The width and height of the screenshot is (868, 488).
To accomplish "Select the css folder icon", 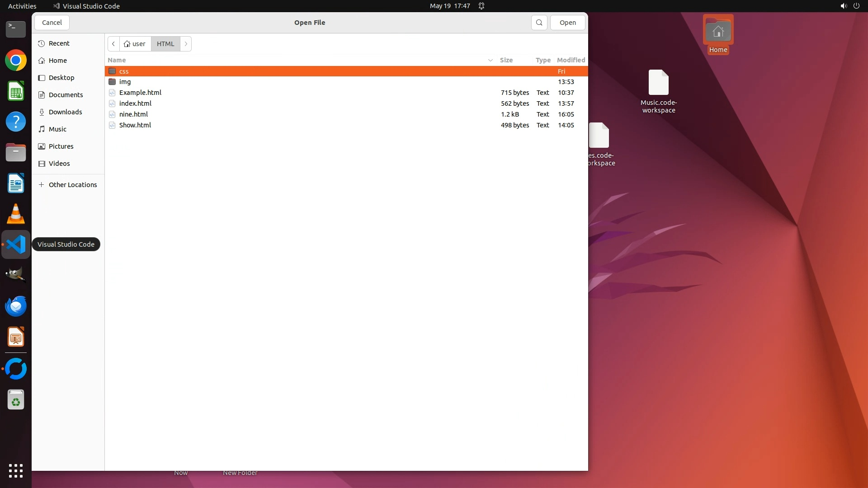I will pos(112,71).
